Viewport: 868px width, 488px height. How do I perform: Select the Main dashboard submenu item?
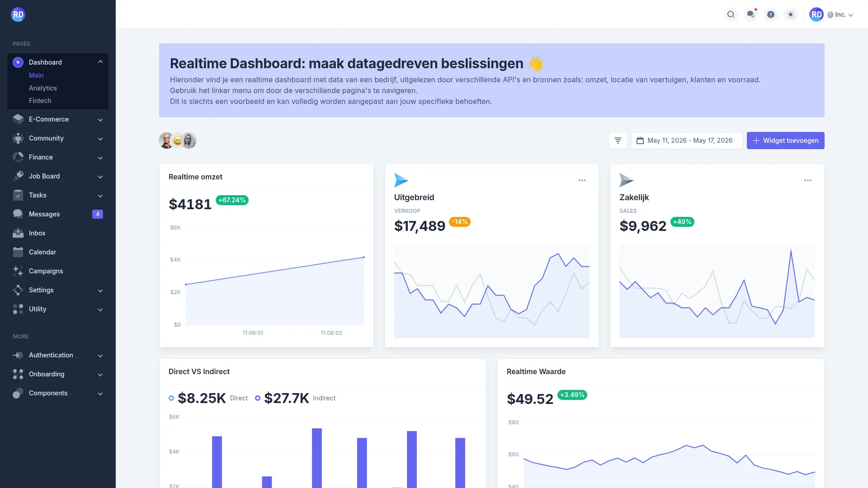pyautogui.click(x=36, y=75)
